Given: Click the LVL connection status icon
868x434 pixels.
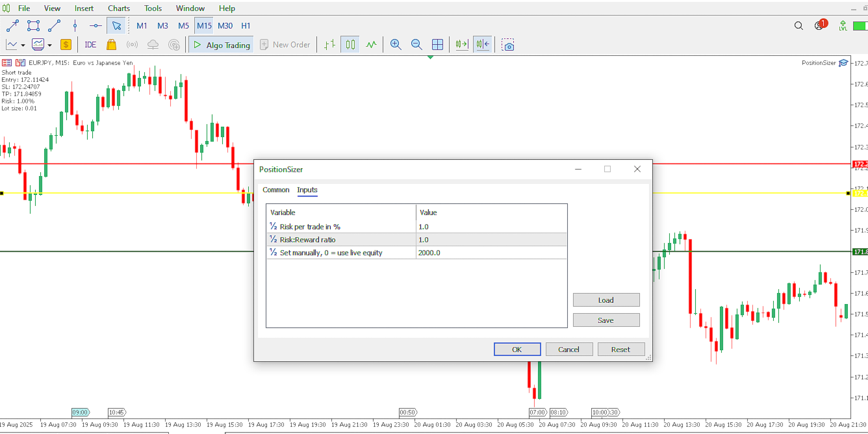Looking at the screenshot, I should click(x=843, y=26).
